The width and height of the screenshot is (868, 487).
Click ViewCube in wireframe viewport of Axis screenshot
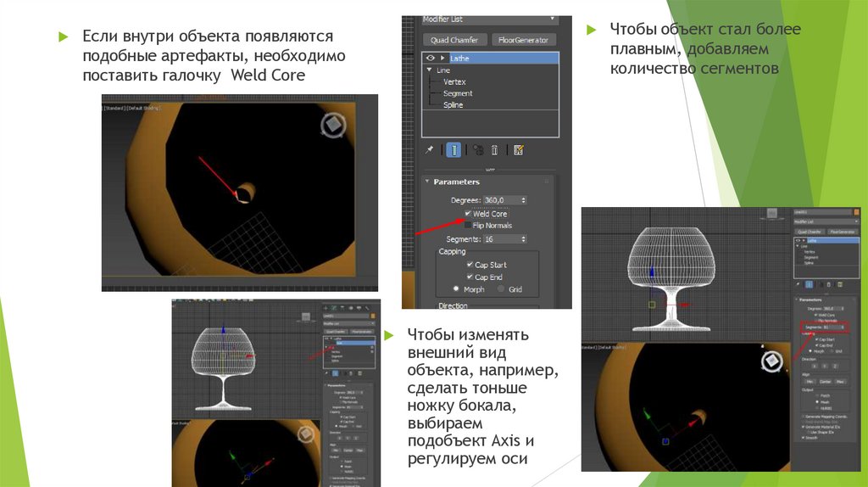tap(305, 316)
